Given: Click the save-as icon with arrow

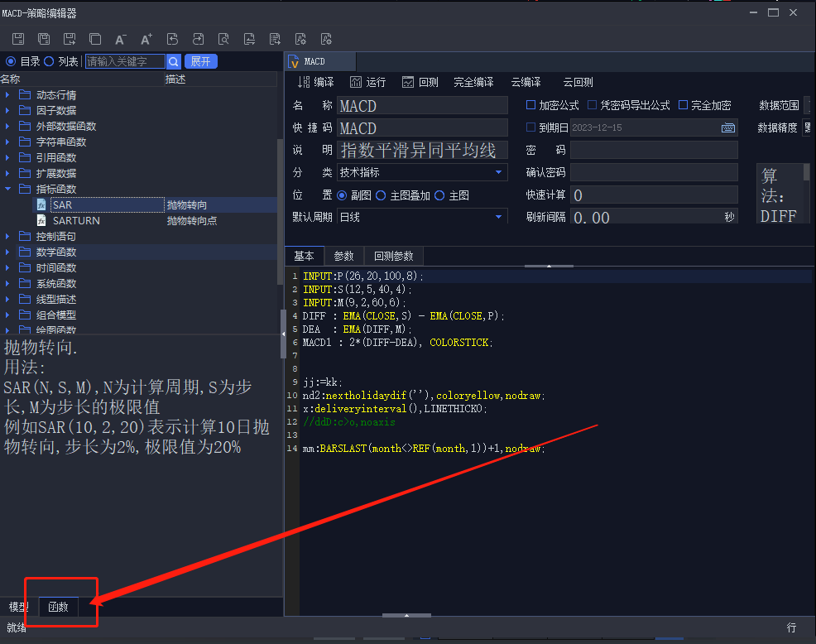Looking at the screenshot, I should point(70,39).
